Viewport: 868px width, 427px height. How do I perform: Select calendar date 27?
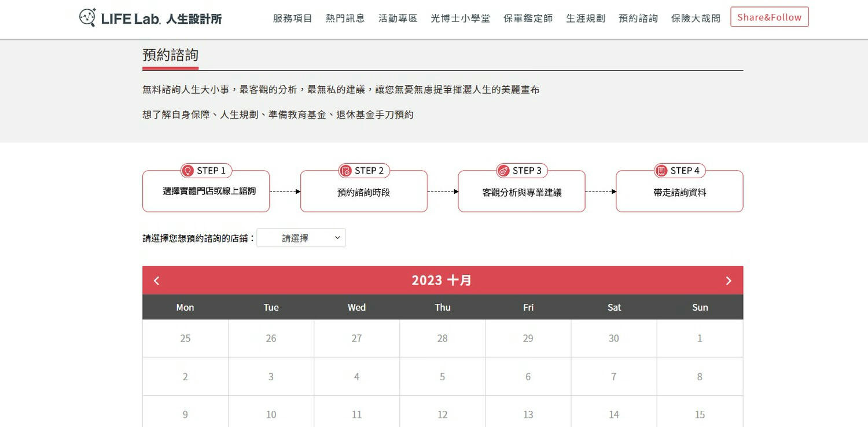356,338
